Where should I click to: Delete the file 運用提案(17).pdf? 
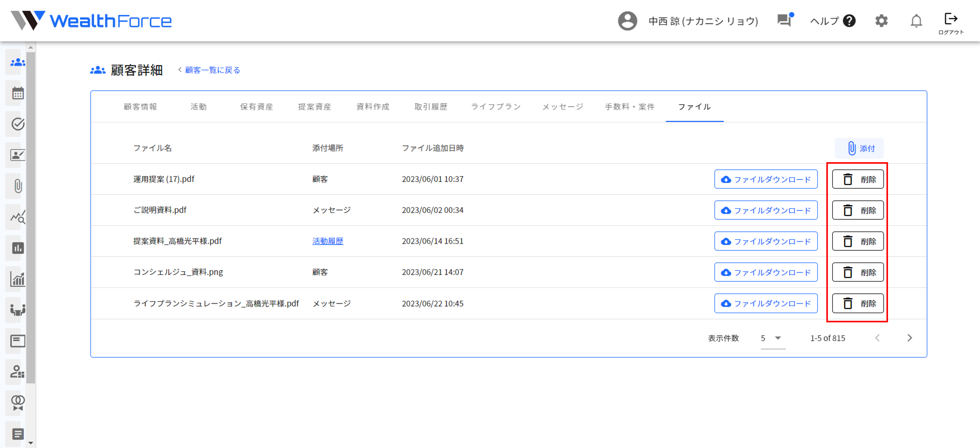pyautogui.click(x=857, y=179)
